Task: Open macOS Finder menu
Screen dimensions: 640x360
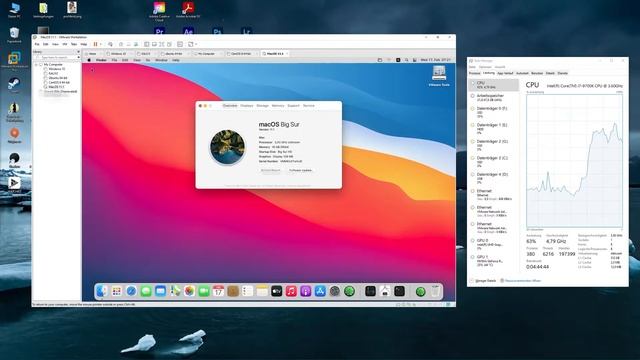Action: (x=101, y=60)
